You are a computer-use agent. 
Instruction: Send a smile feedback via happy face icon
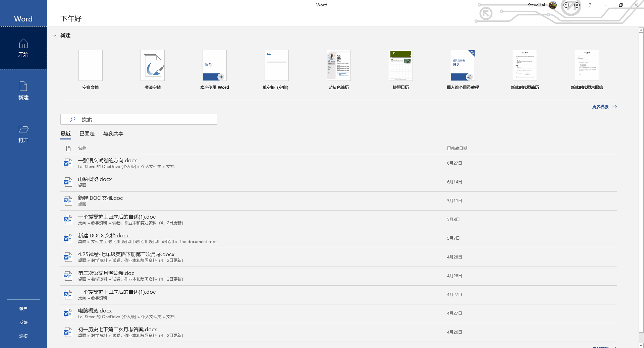click(566, 5)
